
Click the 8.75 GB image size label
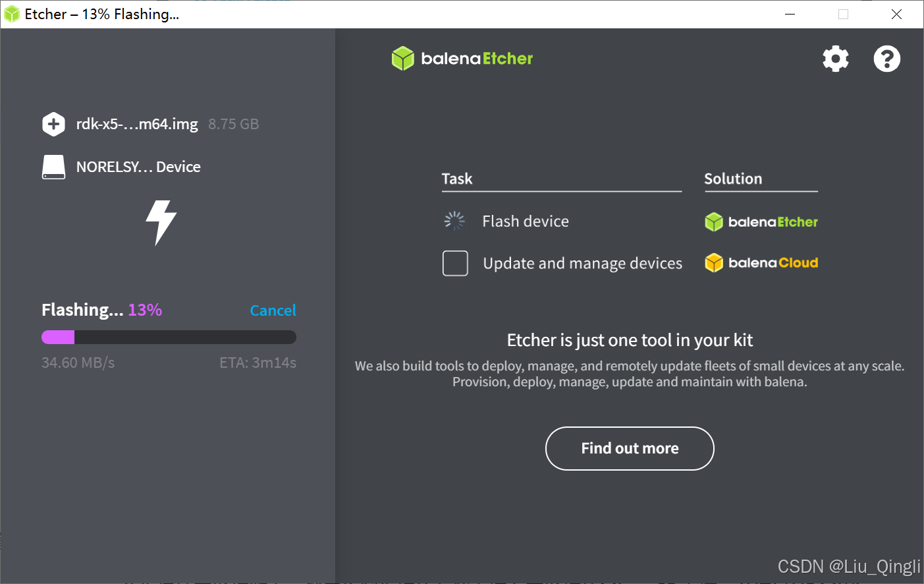pos(234,124)
